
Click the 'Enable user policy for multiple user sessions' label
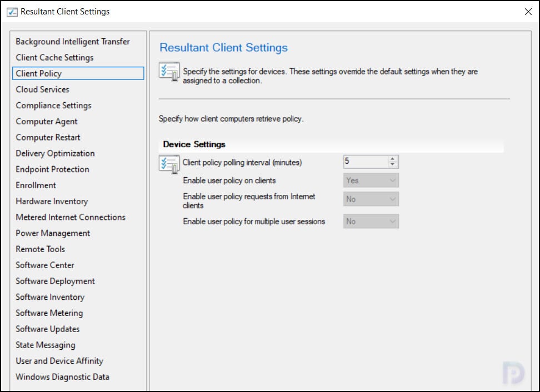coord(254,222)
